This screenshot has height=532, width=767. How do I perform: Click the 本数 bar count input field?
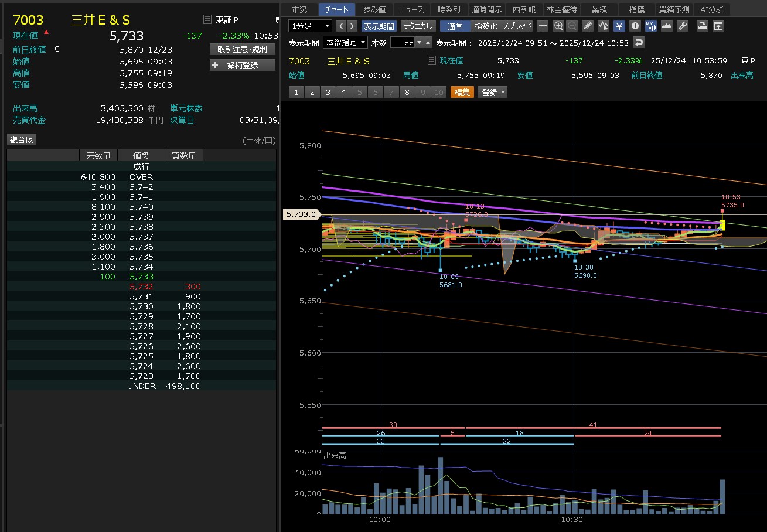pyautogui.click(x=402, y=42)
